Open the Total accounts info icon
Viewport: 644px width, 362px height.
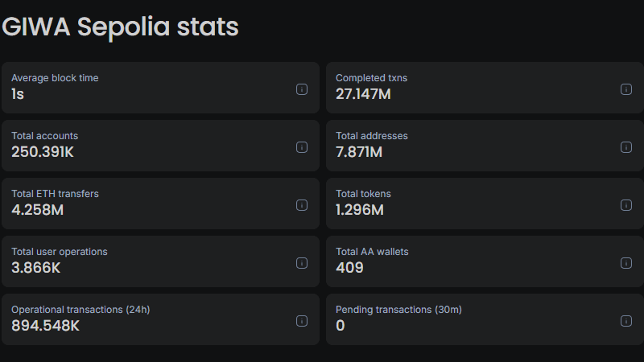(x=302, y=147)
